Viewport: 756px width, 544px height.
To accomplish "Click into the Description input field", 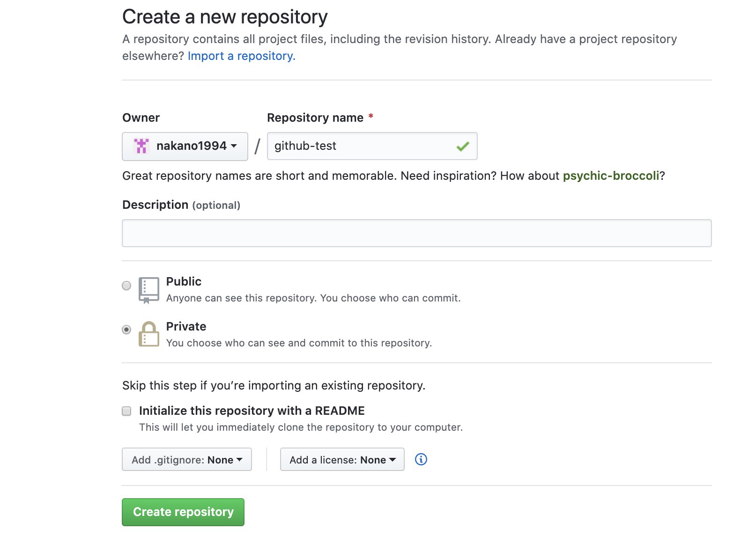I will pyautogui.click(x=417, y=233).
